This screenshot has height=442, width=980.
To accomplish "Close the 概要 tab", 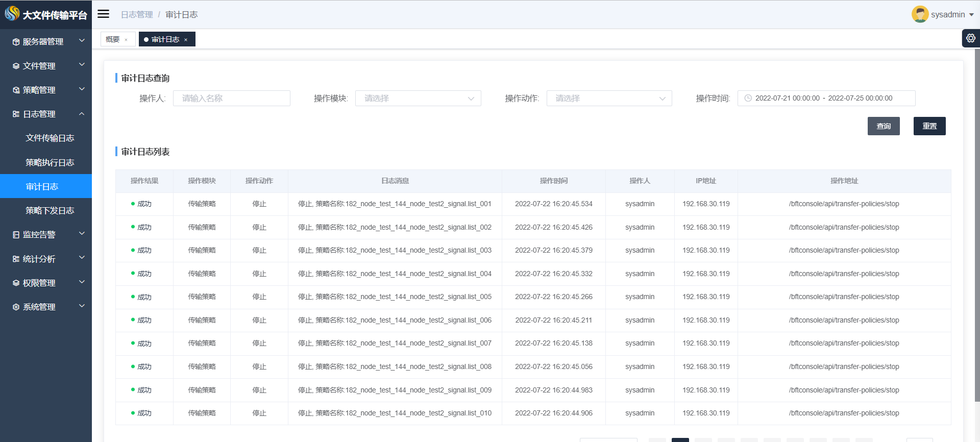I will [126, 40].
